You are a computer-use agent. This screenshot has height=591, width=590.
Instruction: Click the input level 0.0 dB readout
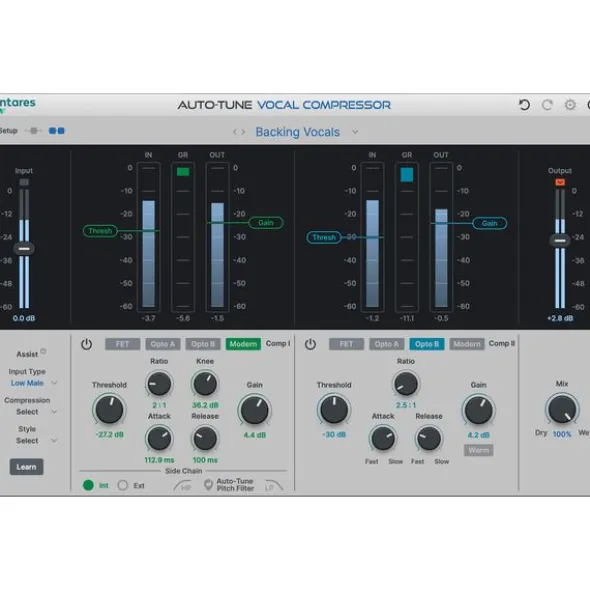pyautogui.click(x=24, y=318)
